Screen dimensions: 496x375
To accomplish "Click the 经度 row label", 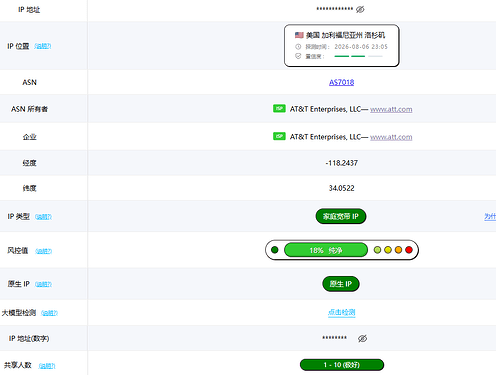I will click(x=29, y=163).
